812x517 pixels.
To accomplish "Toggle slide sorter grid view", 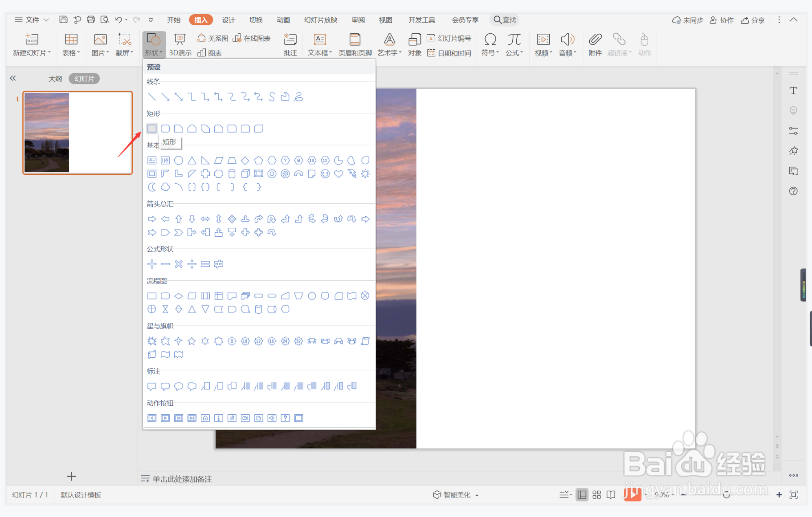I will coord(597,495).
